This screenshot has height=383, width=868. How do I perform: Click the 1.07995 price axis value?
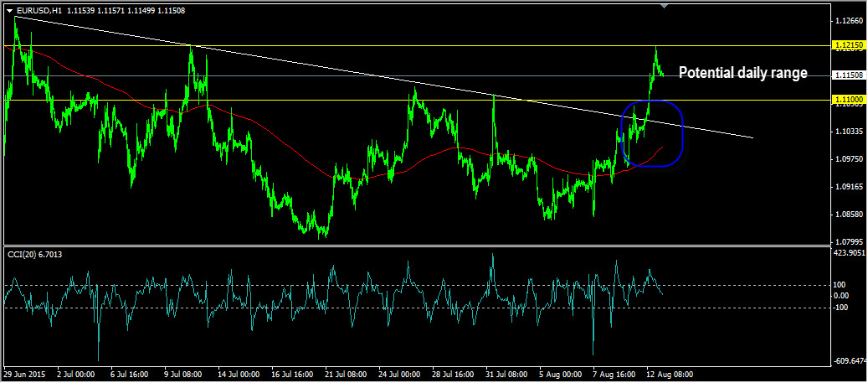850,241
